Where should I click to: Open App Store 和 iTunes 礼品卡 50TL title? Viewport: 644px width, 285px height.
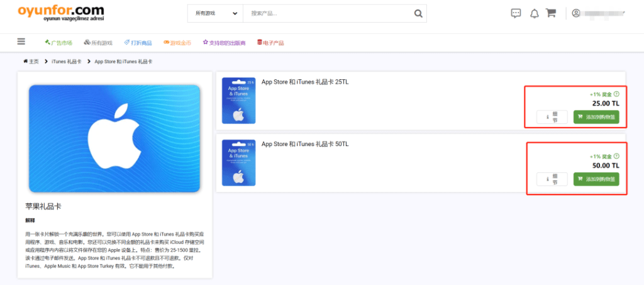pyautogui.click(x=305, y=143)
